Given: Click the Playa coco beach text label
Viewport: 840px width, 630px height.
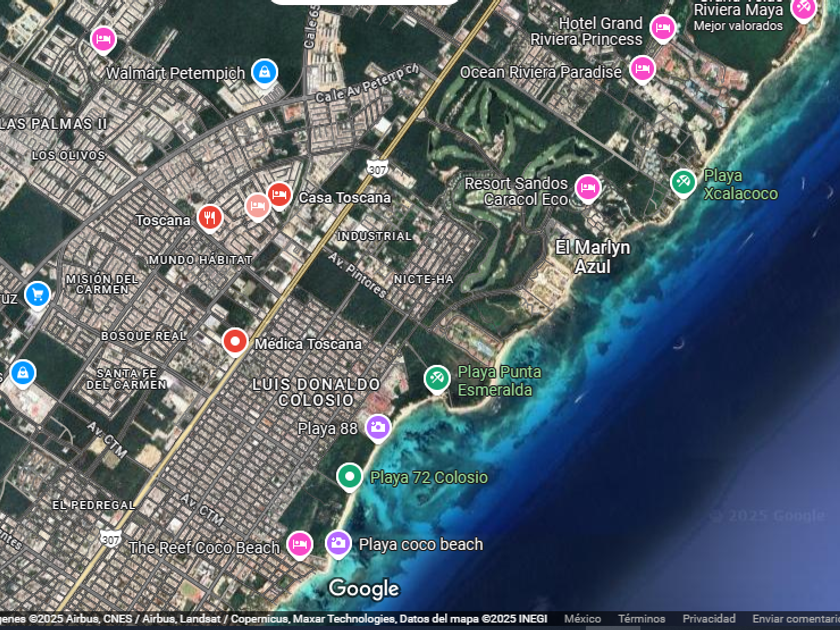Looking at the screenshot, I should 421,545.
